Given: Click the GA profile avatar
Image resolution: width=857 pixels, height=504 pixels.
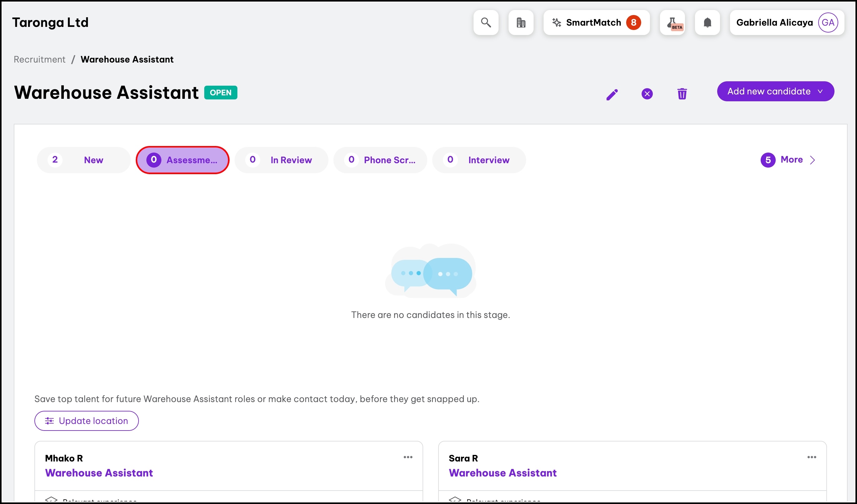Looking at the screenshot, I should (827, 23).
